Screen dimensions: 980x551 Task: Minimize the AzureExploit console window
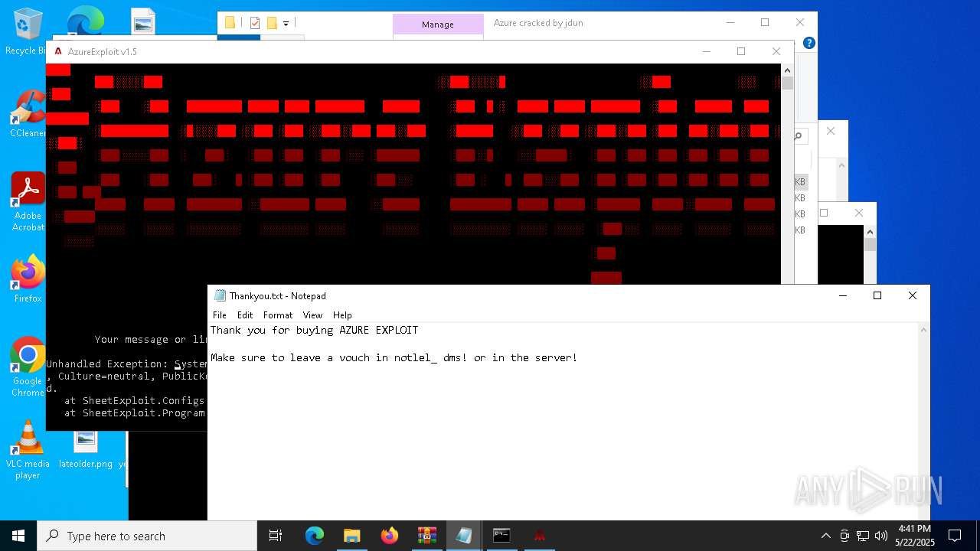[x=706, y=51]
